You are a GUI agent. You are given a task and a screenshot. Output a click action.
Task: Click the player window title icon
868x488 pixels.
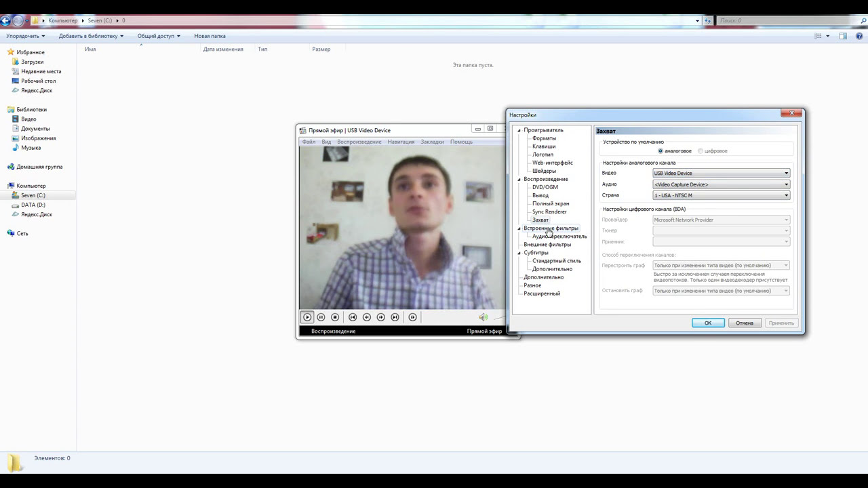tap(303, 130)
